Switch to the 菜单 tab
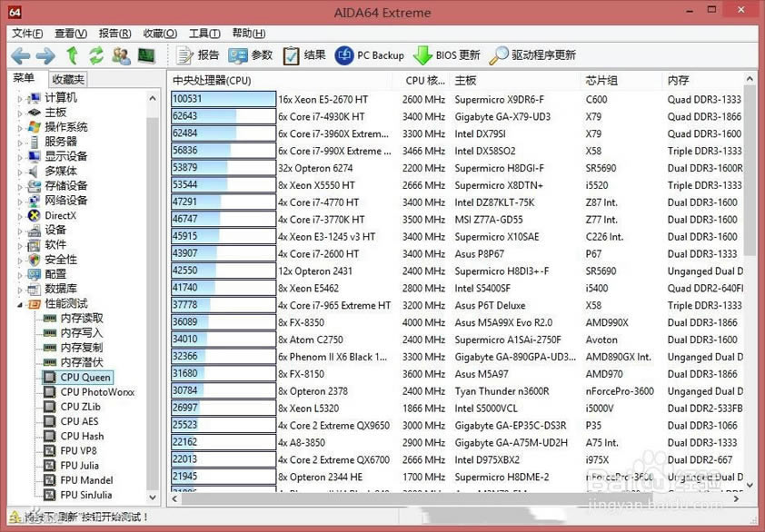This screenshot has height=532, width=765. tap(24, 78)
